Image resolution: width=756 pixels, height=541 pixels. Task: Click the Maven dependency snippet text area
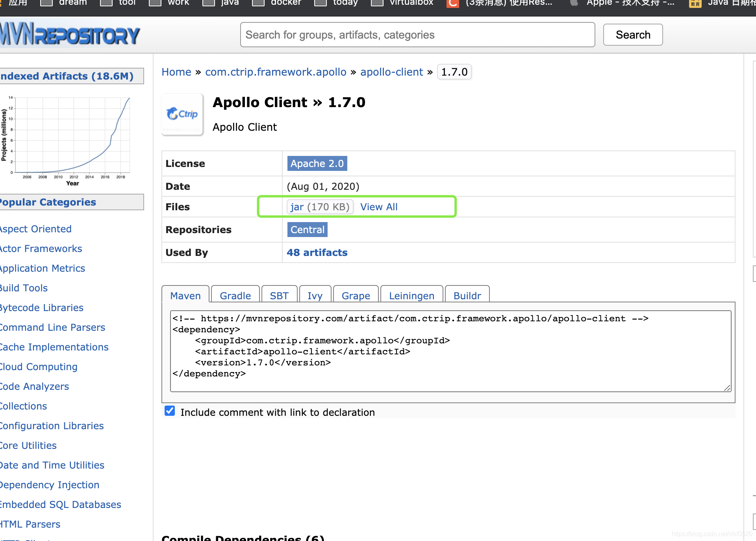point(450,351)
